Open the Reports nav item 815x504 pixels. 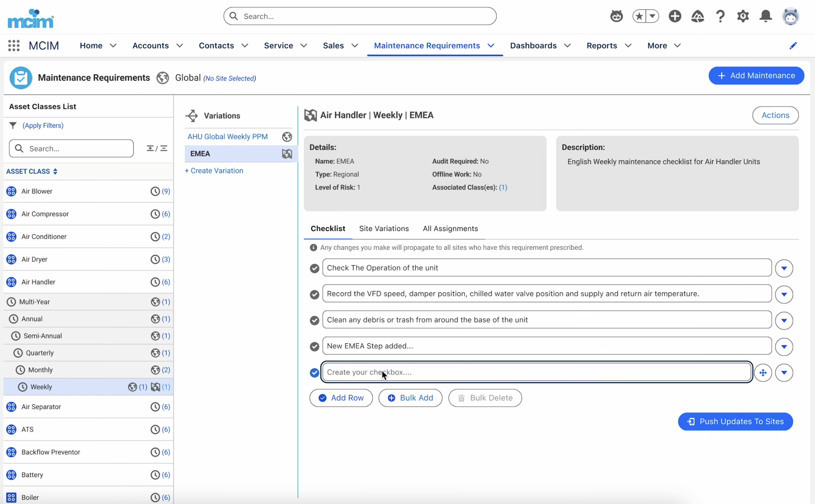click(x=602, y=46)
